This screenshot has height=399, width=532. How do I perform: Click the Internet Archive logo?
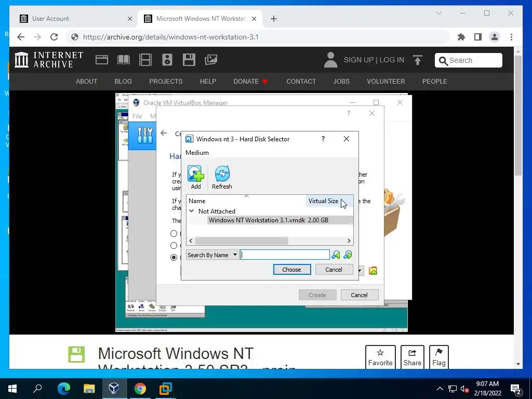click(x=49, y=60)
